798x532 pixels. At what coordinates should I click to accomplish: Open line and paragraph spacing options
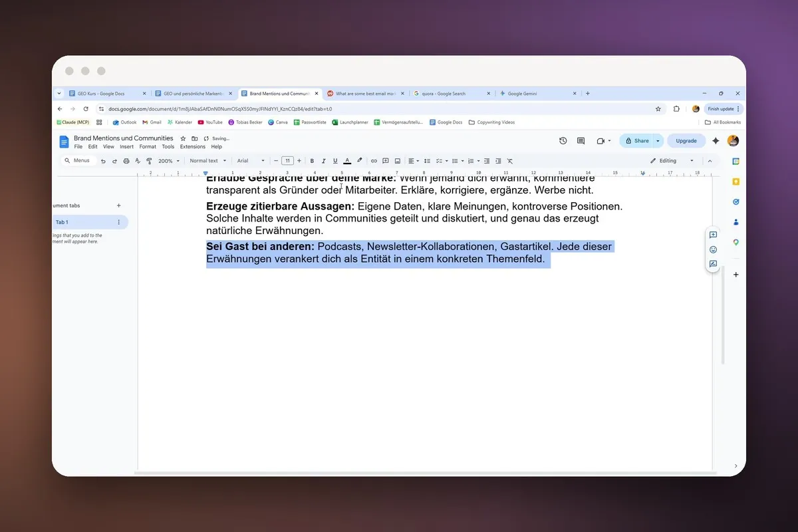(428, 161)
